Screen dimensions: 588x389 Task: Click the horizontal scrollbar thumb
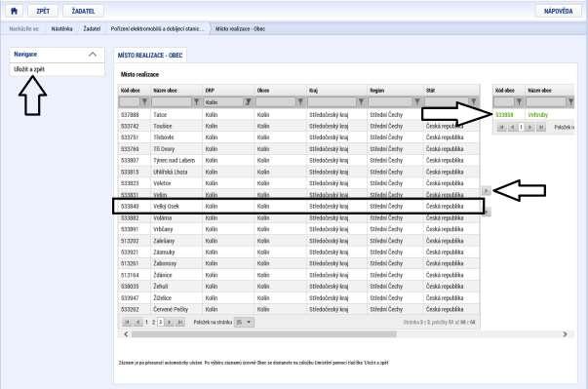263,333
